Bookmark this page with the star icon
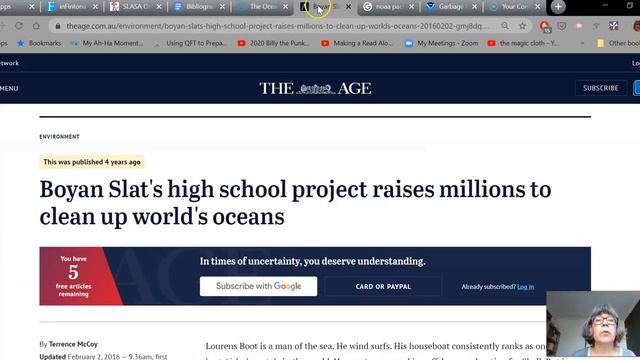The width and height of the screenshot is (640, 360). [522, 26]
